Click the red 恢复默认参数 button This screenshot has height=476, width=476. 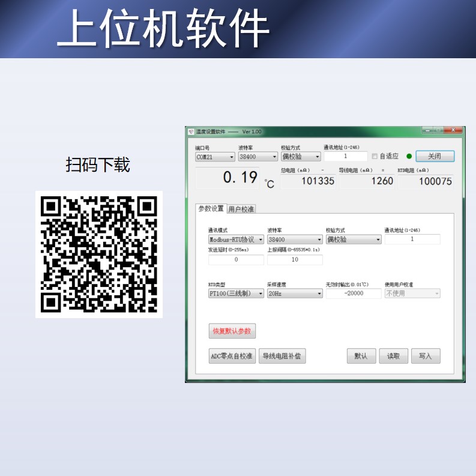click(232, 331)
